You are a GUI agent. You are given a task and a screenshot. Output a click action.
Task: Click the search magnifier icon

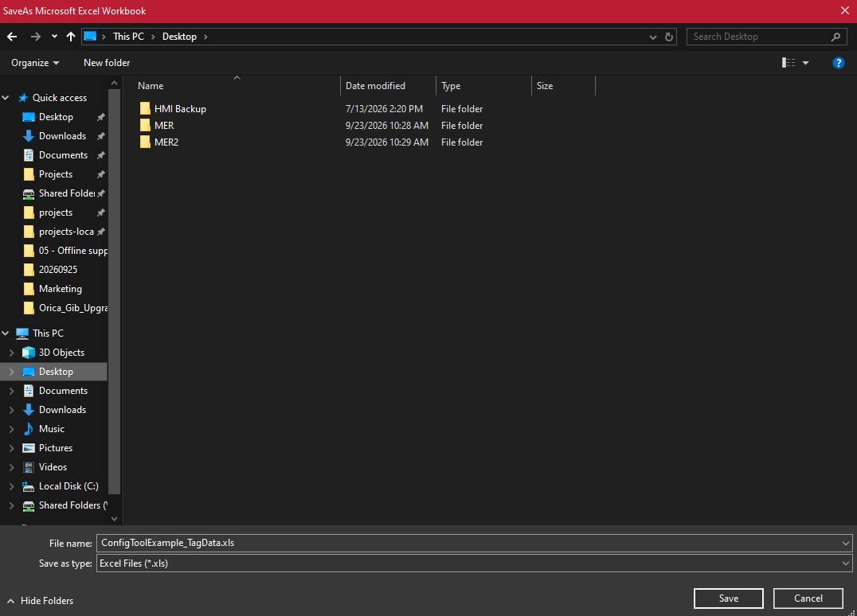[835, 37]
